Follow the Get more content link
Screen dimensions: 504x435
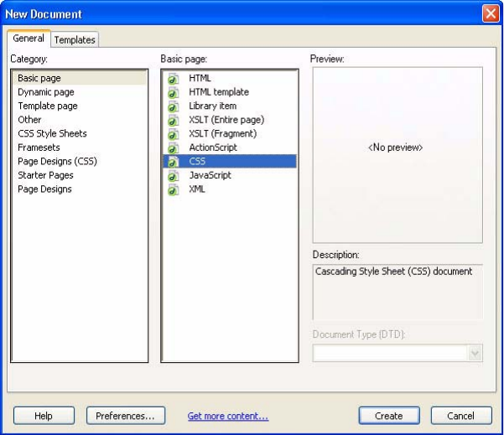(x=228, y=416)
